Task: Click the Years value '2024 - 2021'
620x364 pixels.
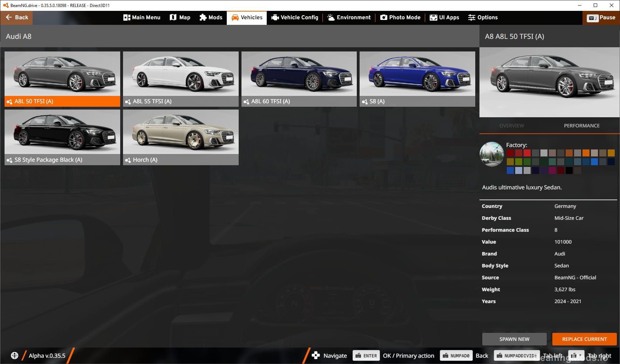Action: tap(568, 301)
